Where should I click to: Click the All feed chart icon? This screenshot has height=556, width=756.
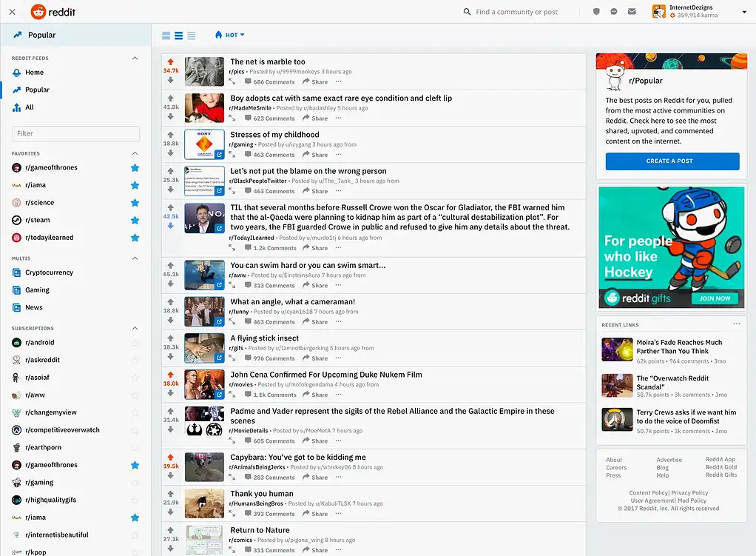[17, 107]
